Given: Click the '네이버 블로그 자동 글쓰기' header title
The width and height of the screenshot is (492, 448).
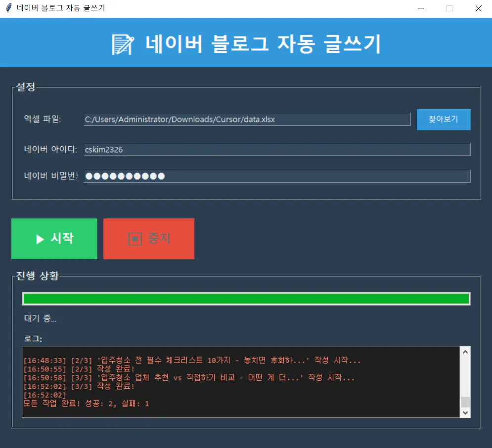Looking at the screenshot, I should (263, 44).
